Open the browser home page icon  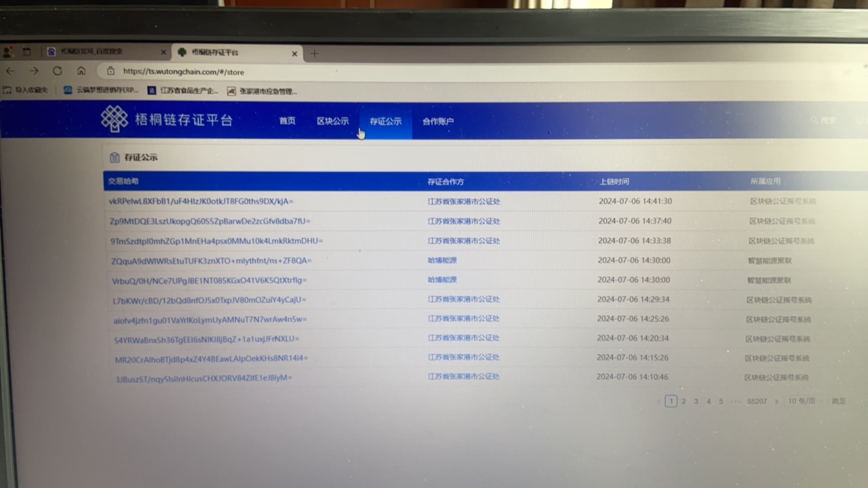click(81, 70)
